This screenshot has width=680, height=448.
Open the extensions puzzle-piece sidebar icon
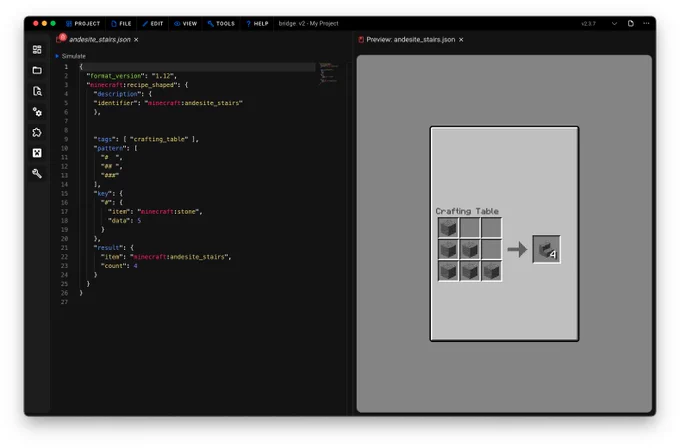tap(37, 132)
